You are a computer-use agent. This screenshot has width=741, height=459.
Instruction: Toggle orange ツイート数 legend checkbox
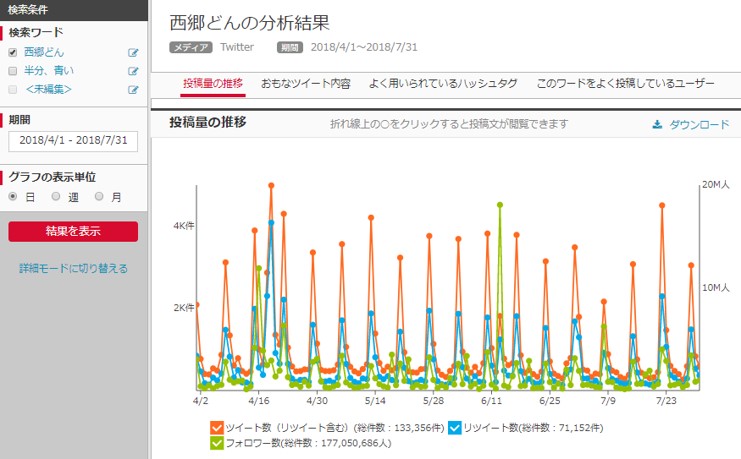click(217, 428)
